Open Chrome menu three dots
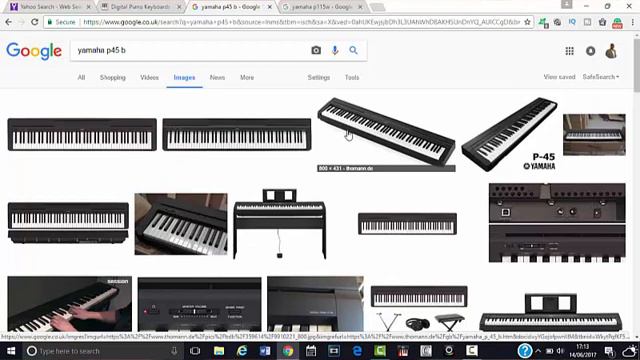The width and height of the screenshot is (640, 360). 633,22
